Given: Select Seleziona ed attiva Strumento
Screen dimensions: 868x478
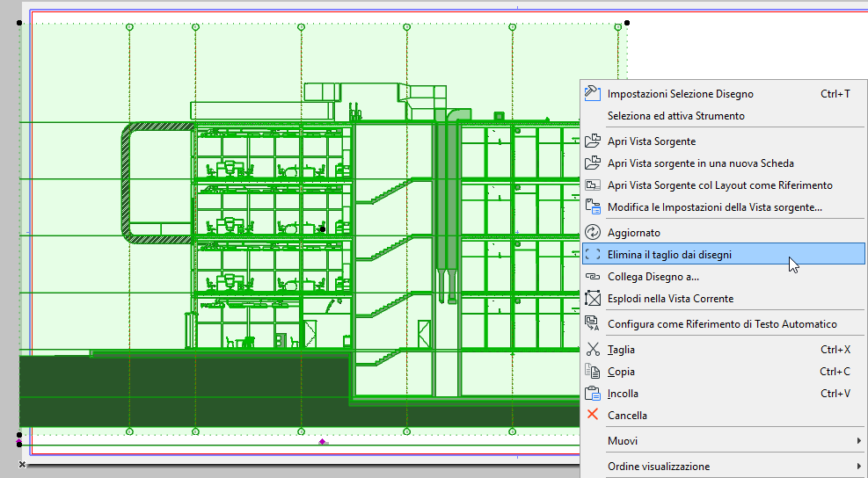Looking at the screenshot, I should [x=675, y=116].
